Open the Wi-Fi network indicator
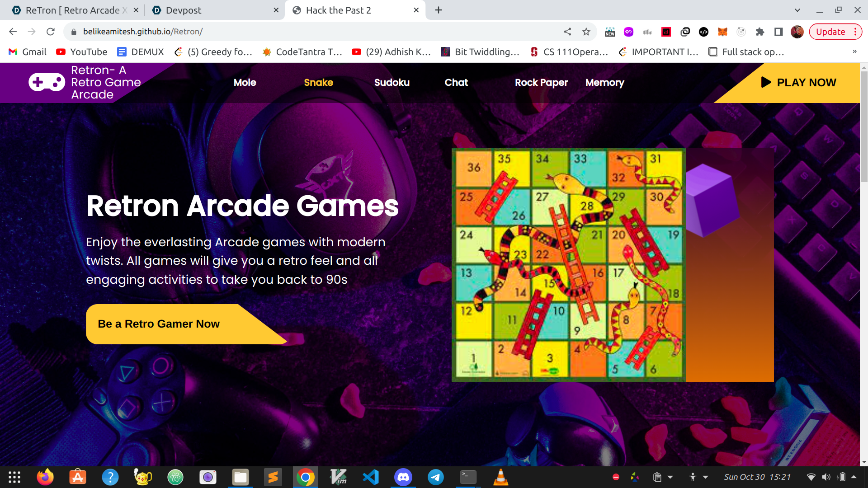Viewport: 868px width, 488px height. point(811,477)
